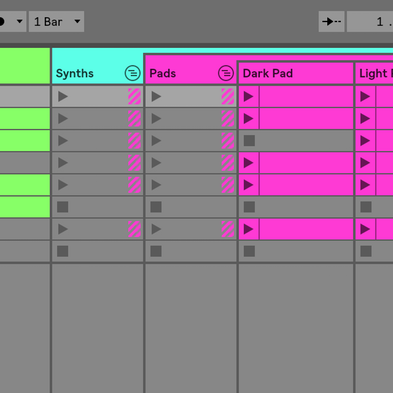Image resolution: width=393 pixels, height=393 pixels.
Task: Select the sixth-row green clip
Action: pyautogui.click(x=25, y=207)
